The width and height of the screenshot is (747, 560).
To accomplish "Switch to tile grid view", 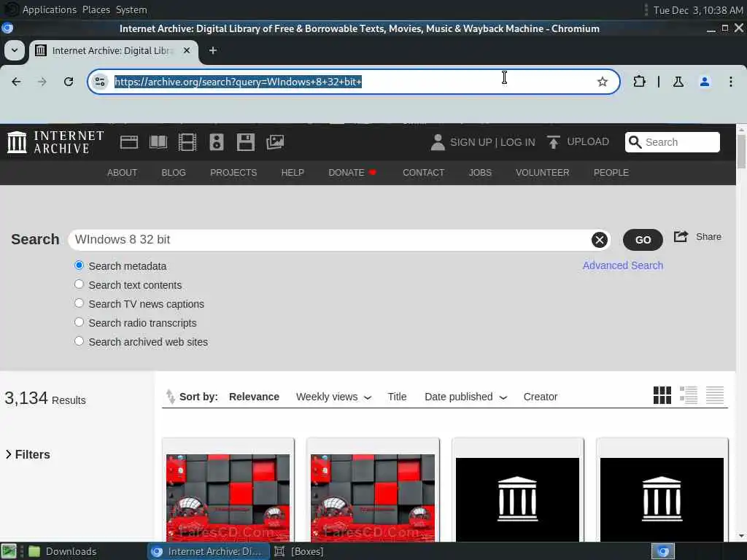I will (662, 395).
